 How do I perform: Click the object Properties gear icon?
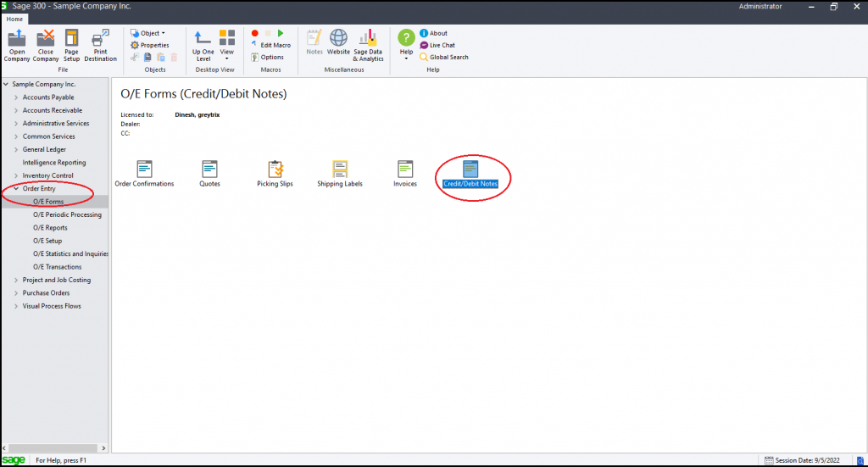(x=135, y=46)
